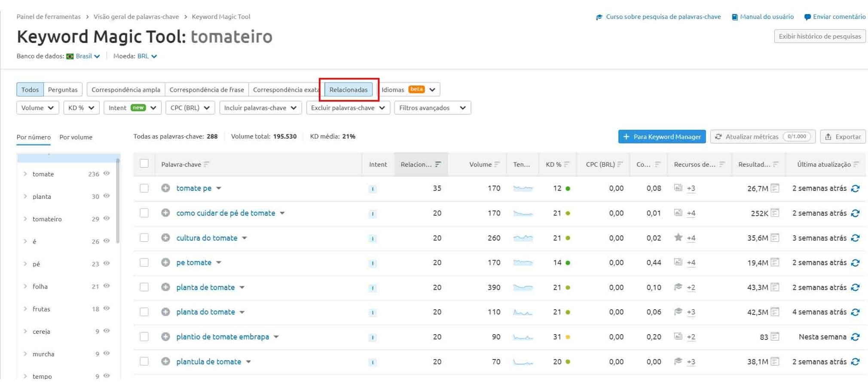Viewport: 868px width, 390px height.
Task: Open CPC (BRL) filter dropdown
Action: pos(190,108)
